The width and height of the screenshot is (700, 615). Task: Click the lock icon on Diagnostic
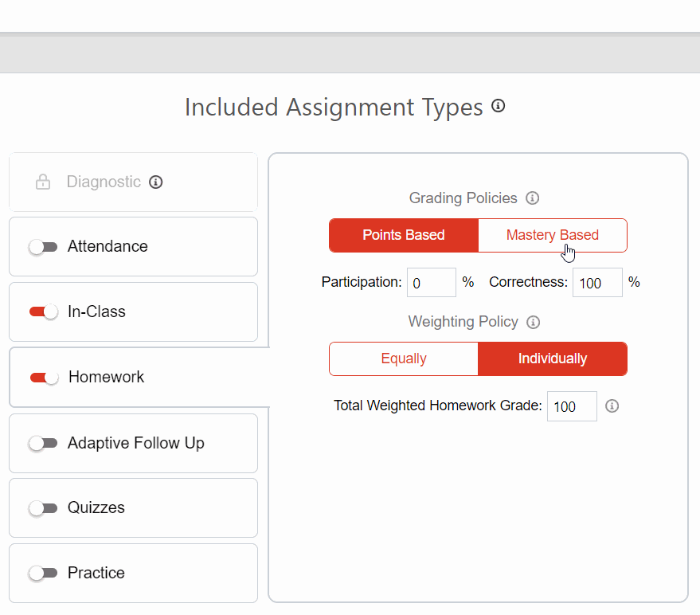click(x=43, y=182)
